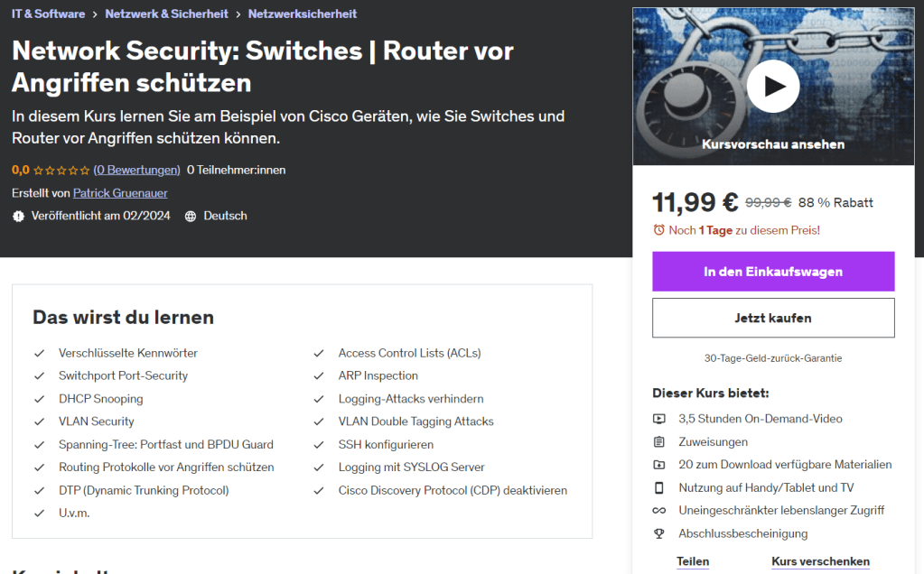
Task: View the 0 Bewertungen ratings link
Action: pos(136,170)
